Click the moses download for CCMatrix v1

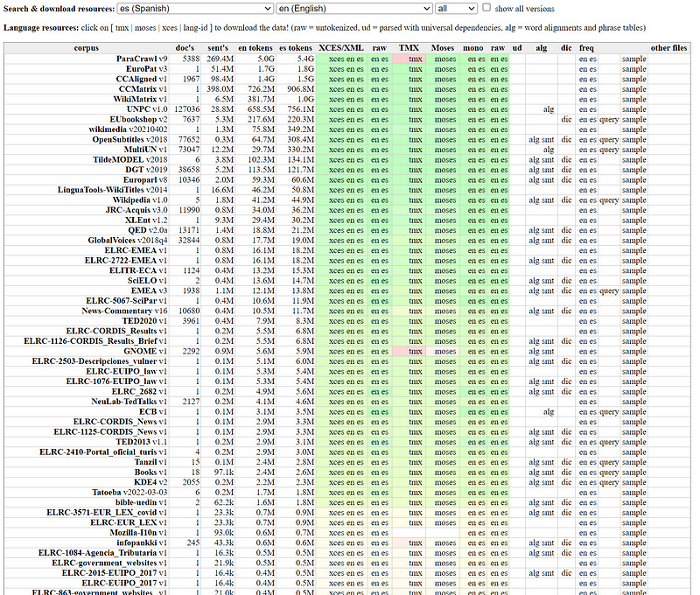(x=444, y=87)
